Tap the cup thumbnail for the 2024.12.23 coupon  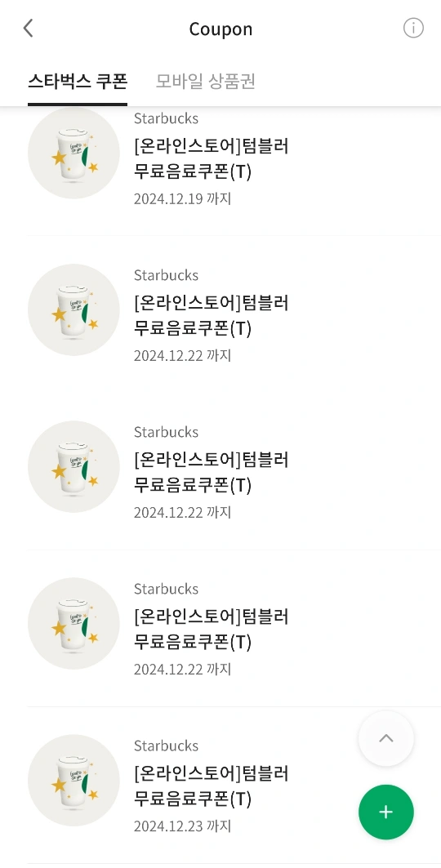pyautogui.click(x=73, y=780)
